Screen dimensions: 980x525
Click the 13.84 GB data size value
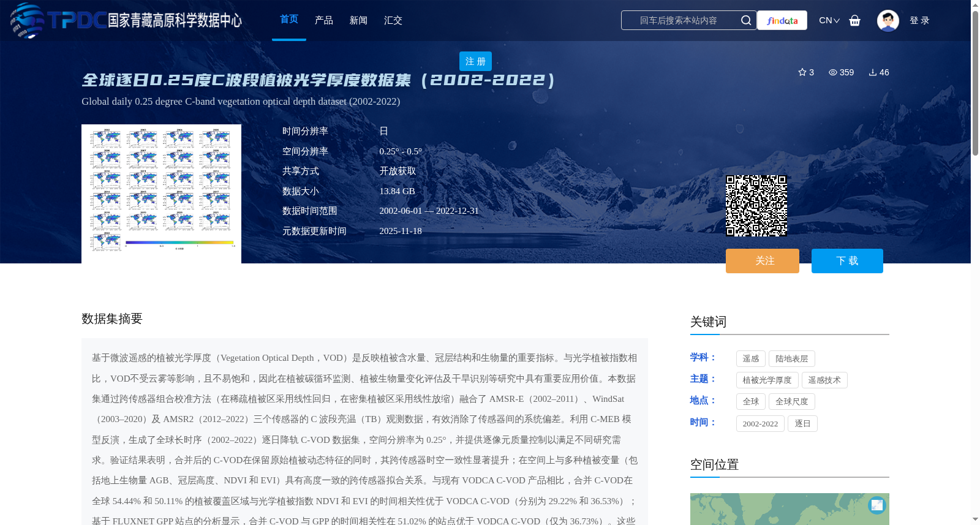pos(397,191)
